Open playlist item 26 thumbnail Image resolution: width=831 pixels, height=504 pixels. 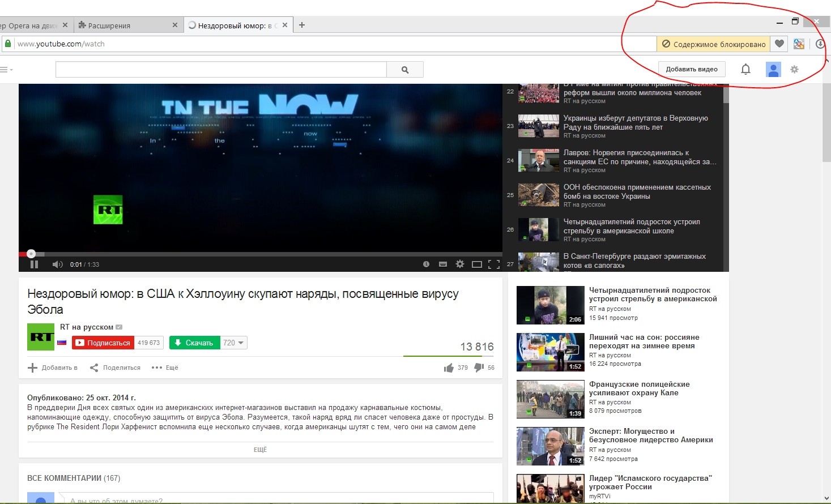tap(539, 229)
